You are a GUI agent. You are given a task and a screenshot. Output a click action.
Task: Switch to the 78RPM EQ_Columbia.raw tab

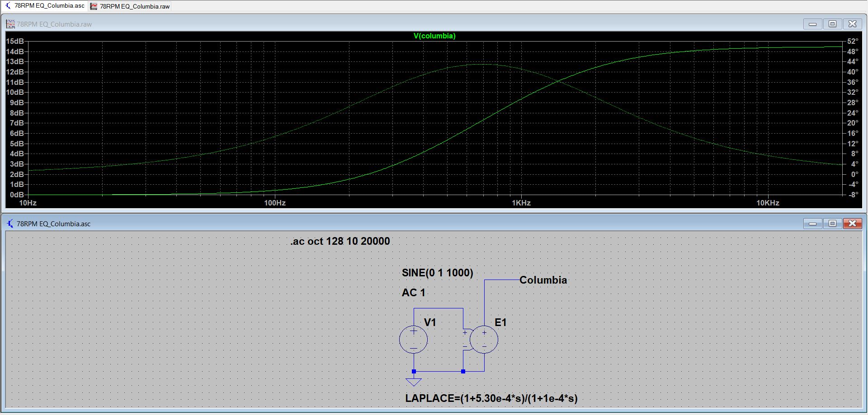coord(130,6)
